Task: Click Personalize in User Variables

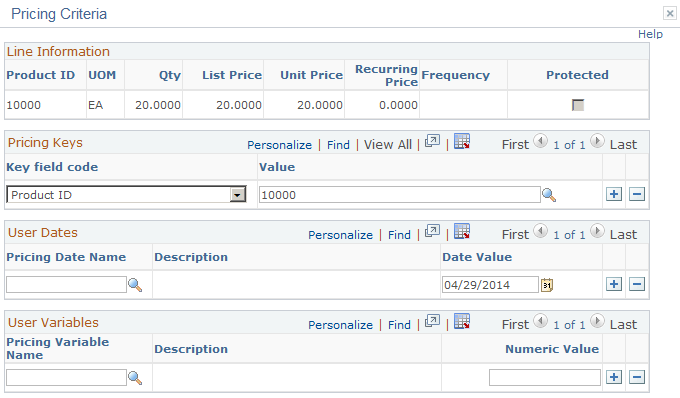Action: click(340, 325)
